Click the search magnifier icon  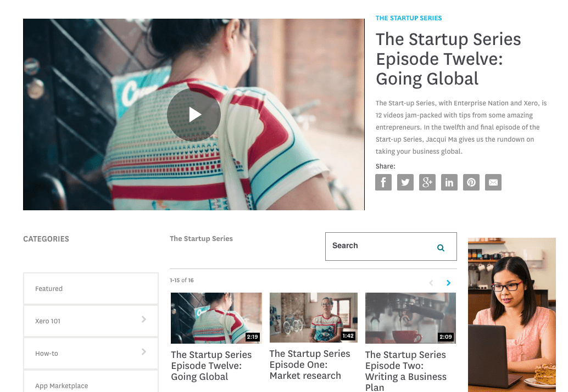click(x=441, y=248)
